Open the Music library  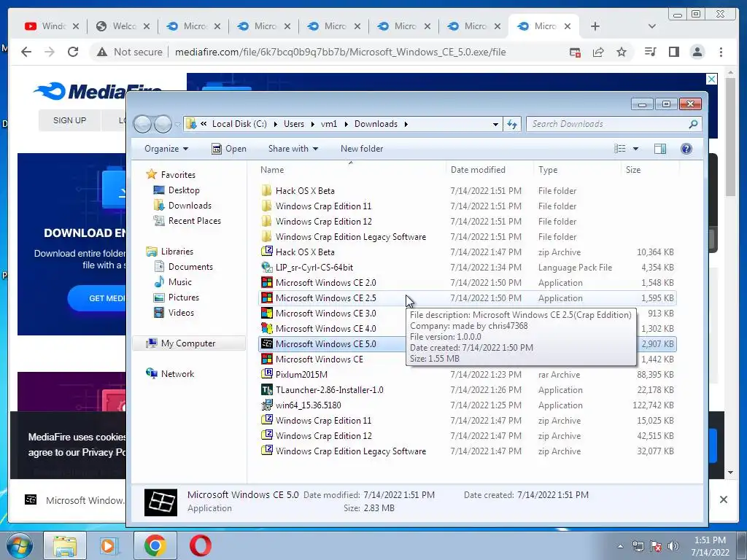tap(179, 282)
